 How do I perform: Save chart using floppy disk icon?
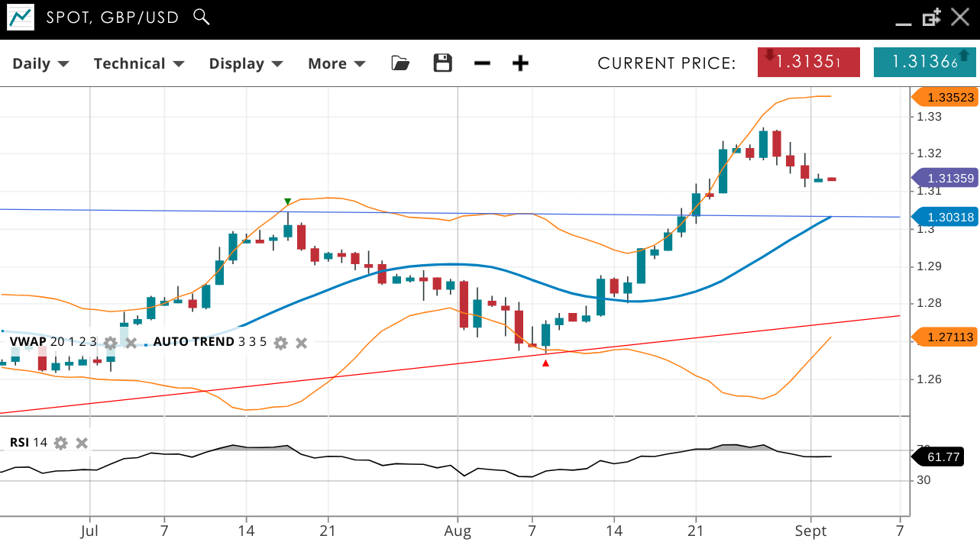443,63
